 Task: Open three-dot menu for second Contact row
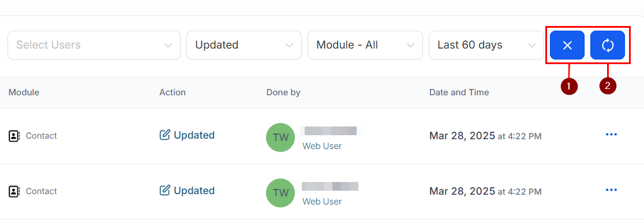[611, 190]
